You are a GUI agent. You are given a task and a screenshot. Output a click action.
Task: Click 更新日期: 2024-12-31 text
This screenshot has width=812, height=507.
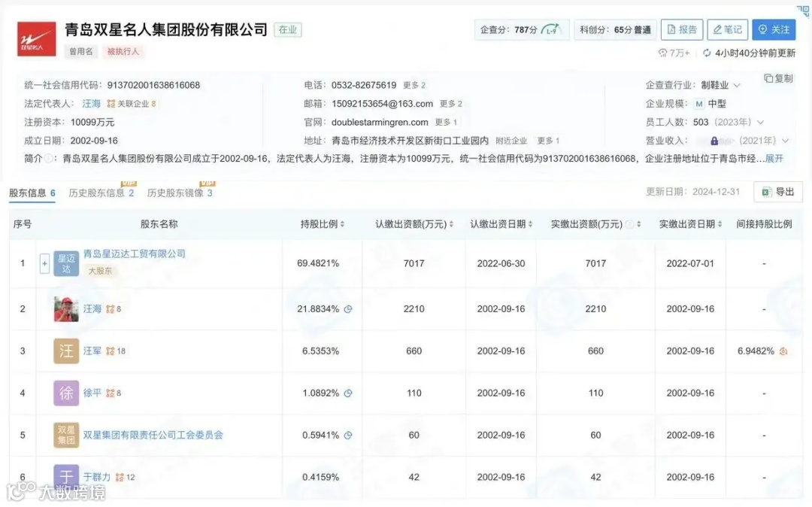(693, 192)
